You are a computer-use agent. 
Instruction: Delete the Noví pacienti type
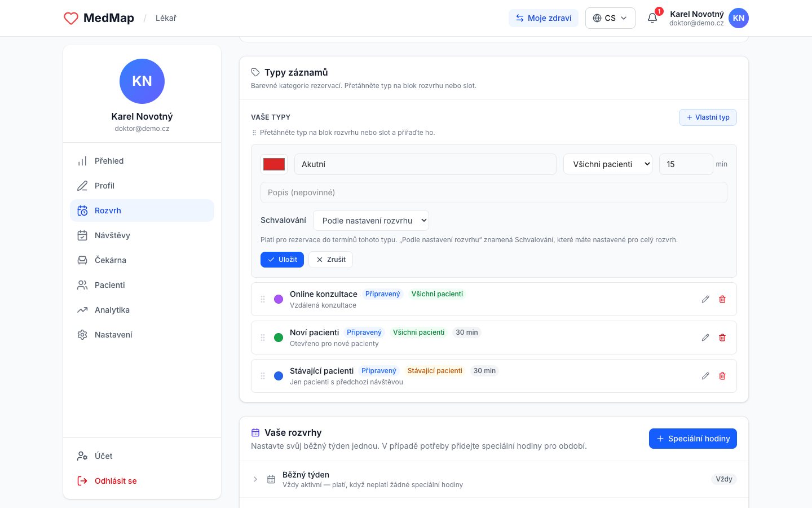[x=722, y=338]
